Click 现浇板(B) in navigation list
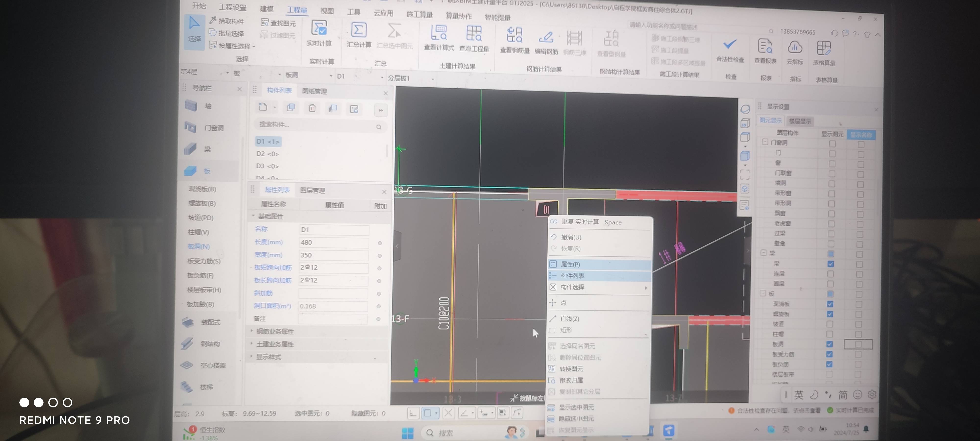Screen dimensions: 980x441 202,189
